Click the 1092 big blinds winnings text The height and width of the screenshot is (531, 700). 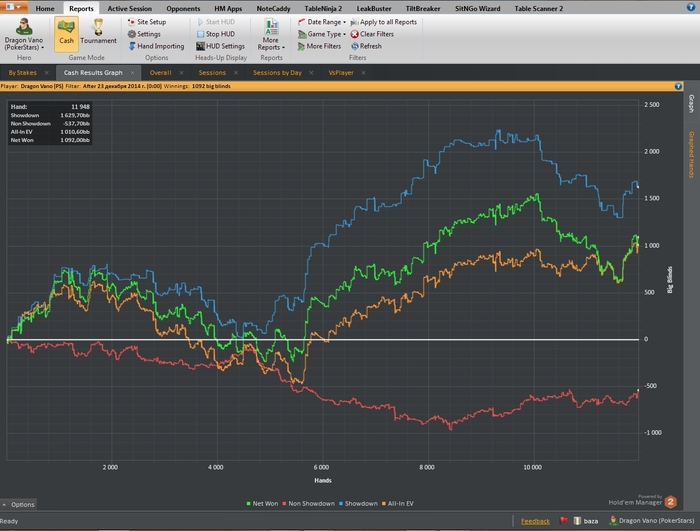click(211, 86)
